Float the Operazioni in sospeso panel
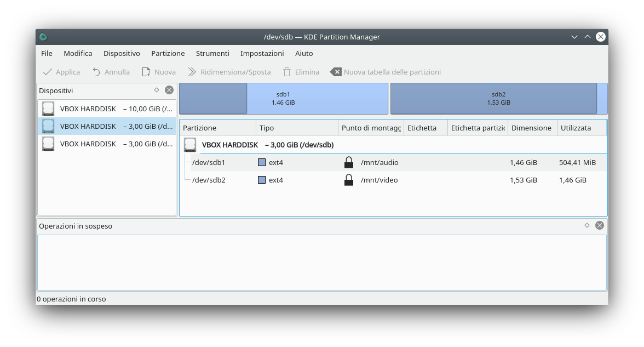The image size is (644, 347). coord(587,225)
